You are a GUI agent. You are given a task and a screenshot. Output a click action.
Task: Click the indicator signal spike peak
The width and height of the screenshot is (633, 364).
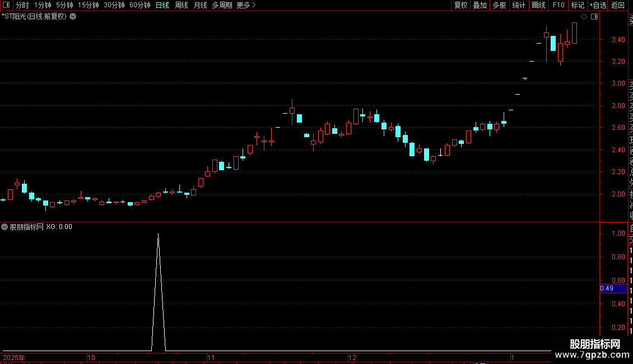pos(158,234)
